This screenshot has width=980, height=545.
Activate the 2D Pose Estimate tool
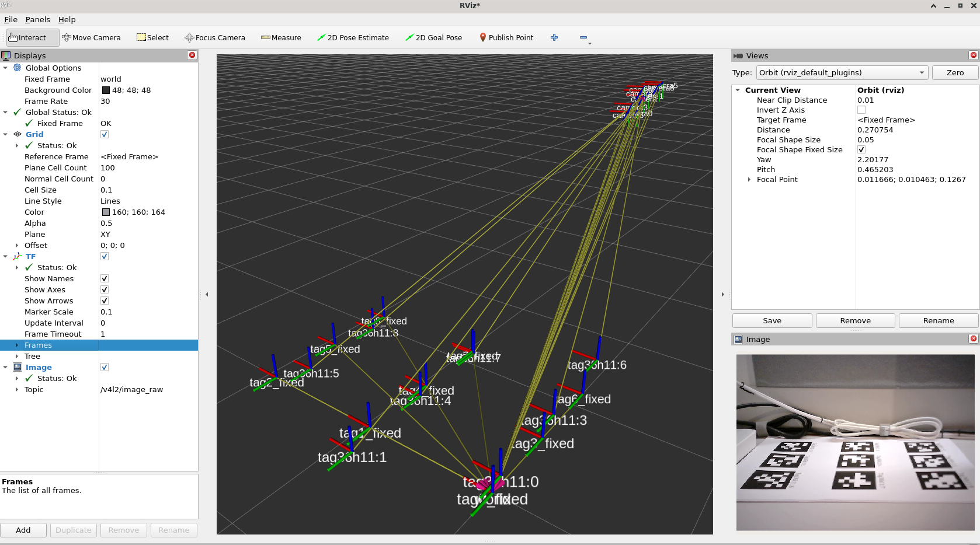tap(353, 37)
